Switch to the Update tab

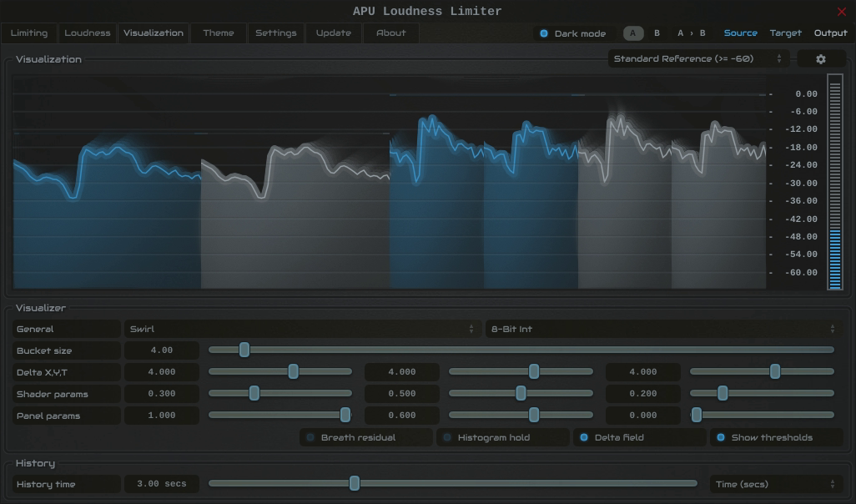click(x=334, y=33)
